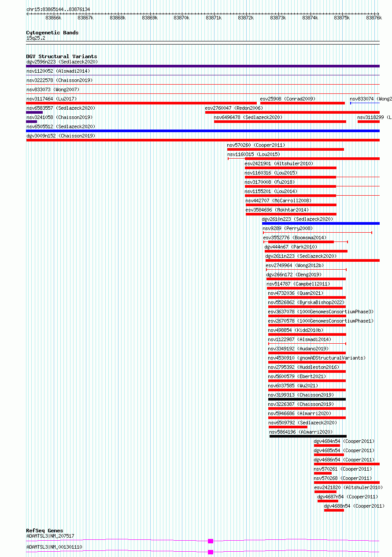This screenshot has width=392, height=557.
Task: Click the nsv442707 (McCarroll2008) label
Action: pyautogui.click(x=279, y=201)
